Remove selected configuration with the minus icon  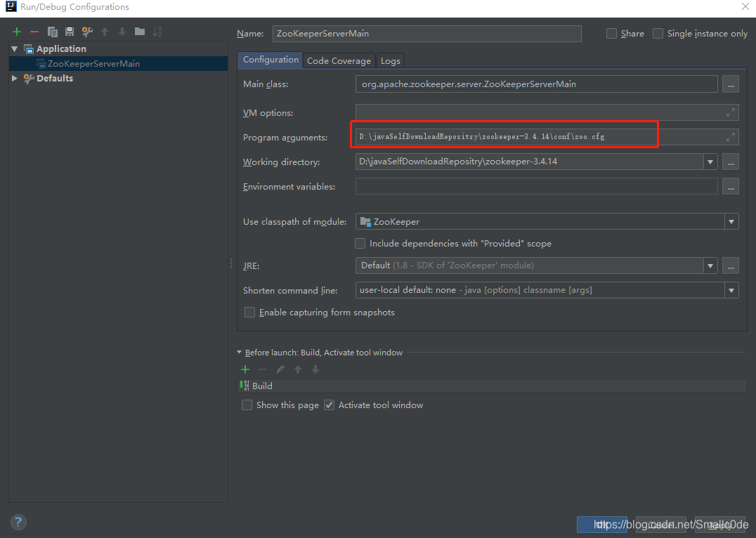pos(34,32)
